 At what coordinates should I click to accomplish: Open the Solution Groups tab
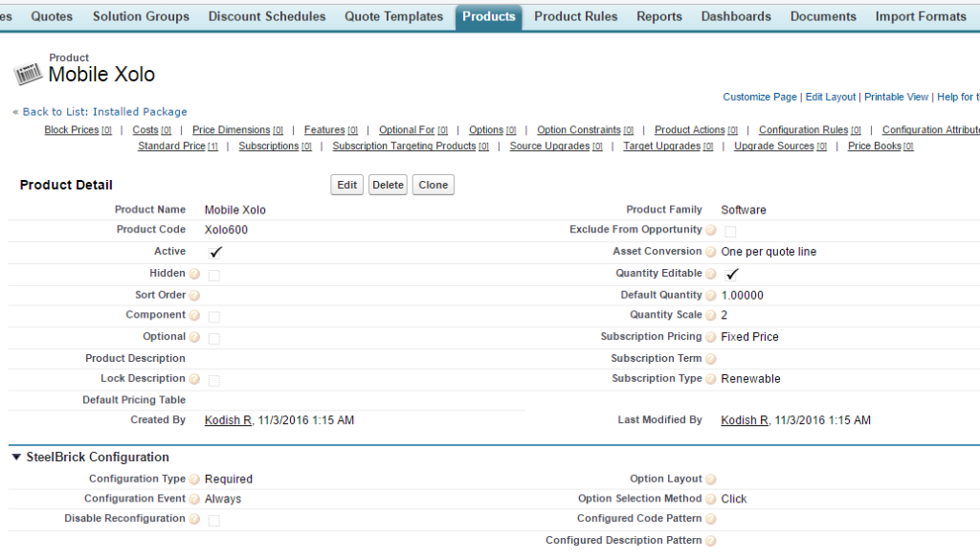click(142, 16)
